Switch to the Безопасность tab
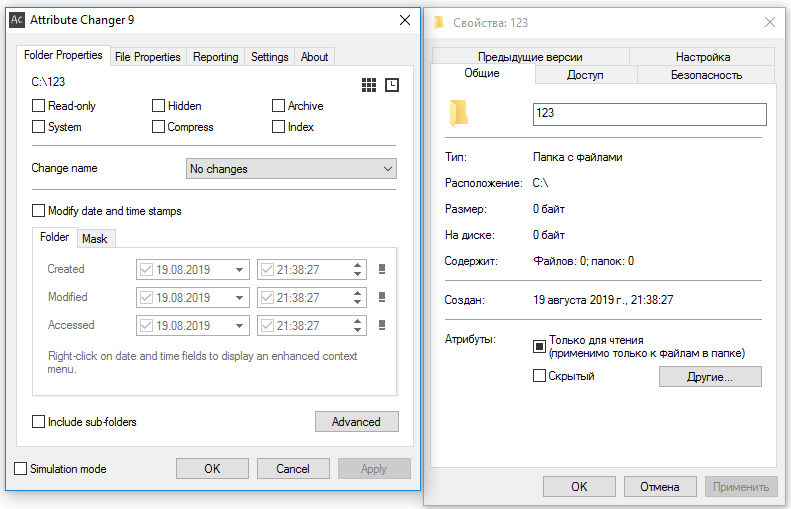The width and height of the screenshot is (791, 509). point(706,75)
